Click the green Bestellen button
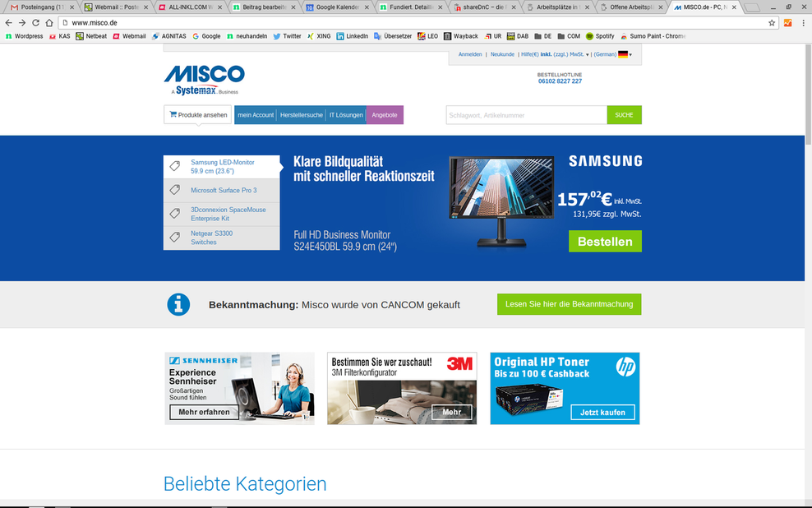Screen dimensions: 812x508 (x=605, y=242)
